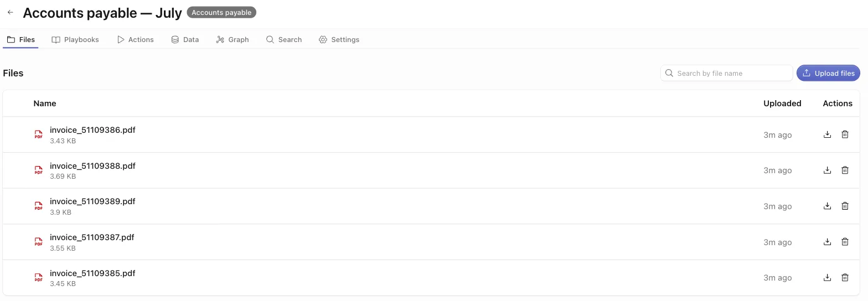This screenshot has width=868, height=301.
Task: Focus the Search by file name field
Action: coord(726,73)
